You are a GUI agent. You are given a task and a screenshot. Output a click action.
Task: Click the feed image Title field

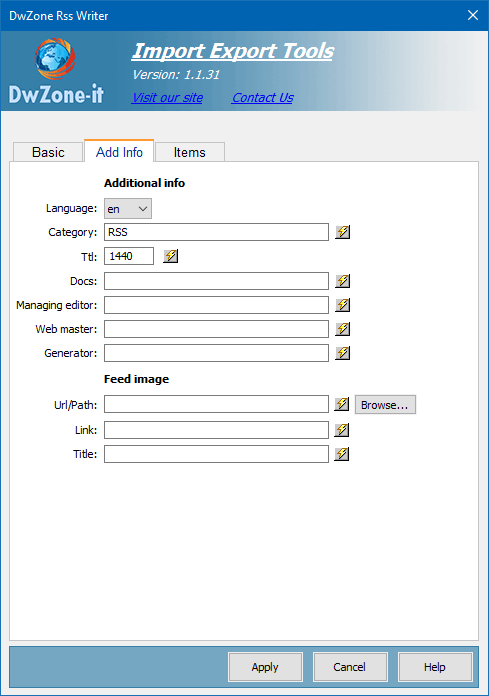tap(217, 454)
